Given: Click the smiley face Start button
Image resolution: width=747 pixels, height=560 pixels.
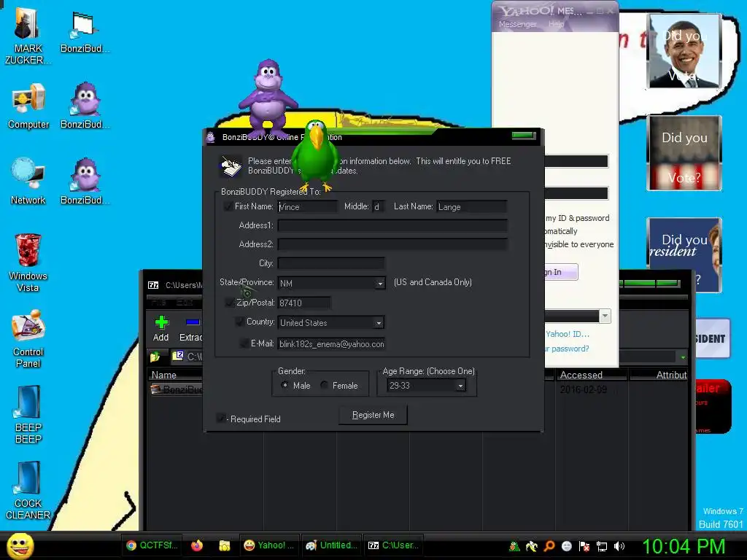Looking at the screenshot, I should [x=20, y=545].
